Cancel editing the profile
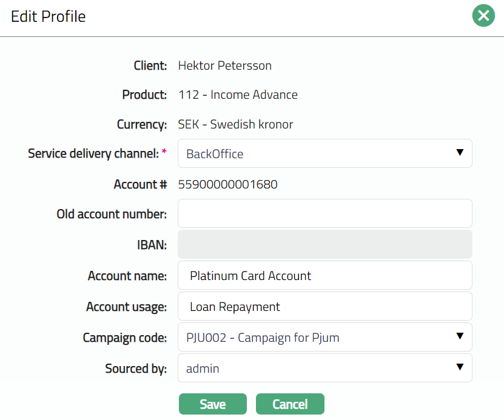This screenshot has width=504, height=420. point(290,404)
